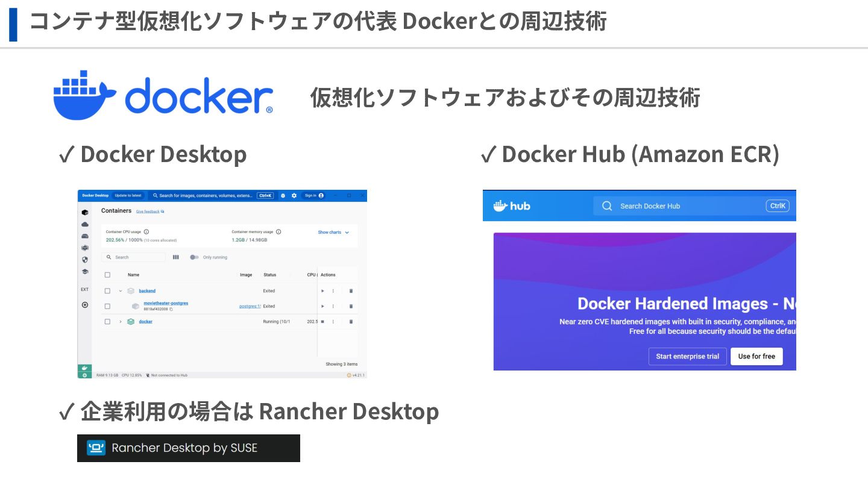This screenshot has height=488, width=868.
Task: Click Not connected to Hub status
Action: [166, 375]
